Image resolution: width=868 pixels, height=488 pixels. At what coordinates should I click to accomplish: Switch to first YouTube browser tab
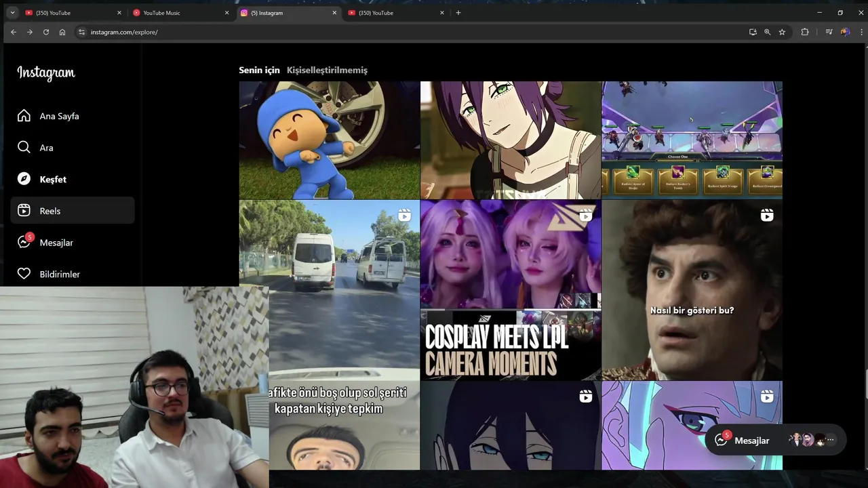(73, 13)
